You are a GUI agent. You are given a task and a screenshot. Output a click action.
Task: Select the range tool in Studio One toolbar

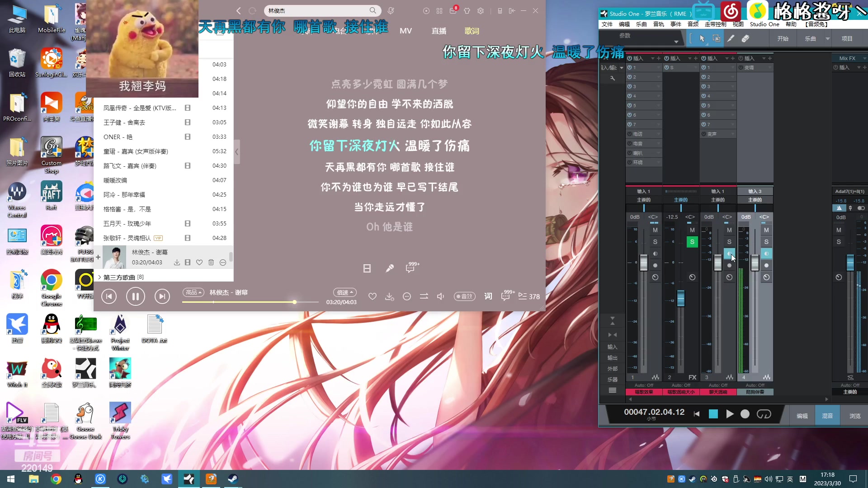[717, 39]
